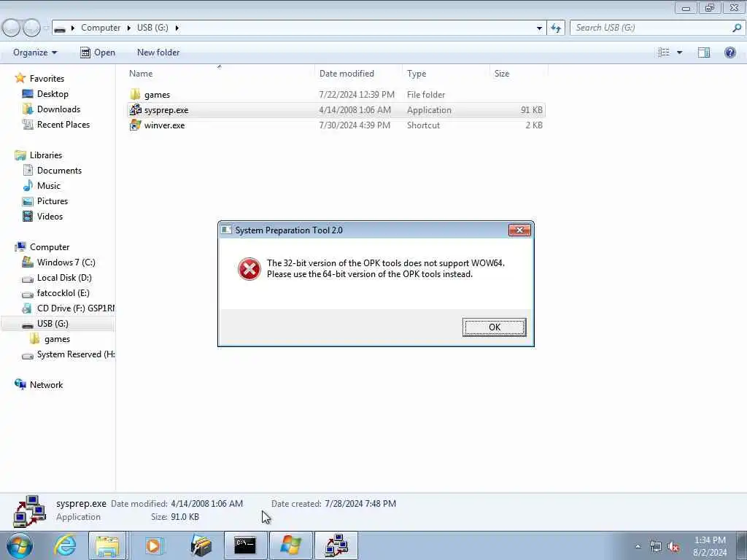Sort by the Name column header
This screenshot has width=747, height=560.
[141, 74]
